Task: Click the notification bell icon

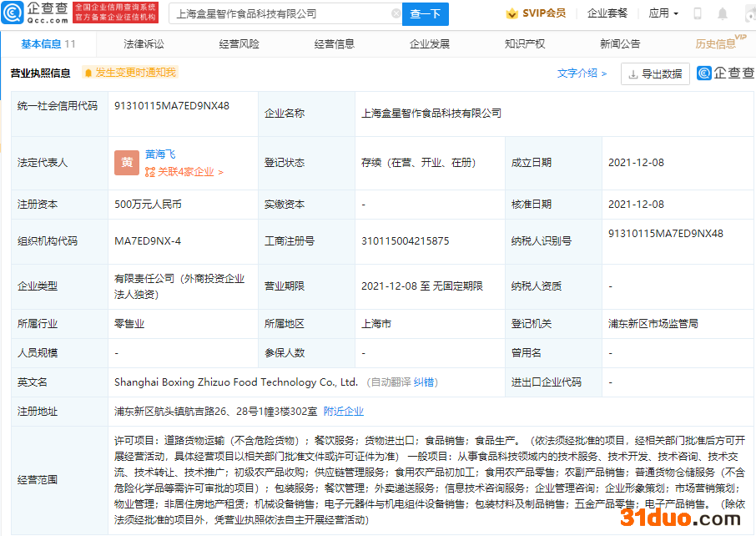Action: coord(723,14)
